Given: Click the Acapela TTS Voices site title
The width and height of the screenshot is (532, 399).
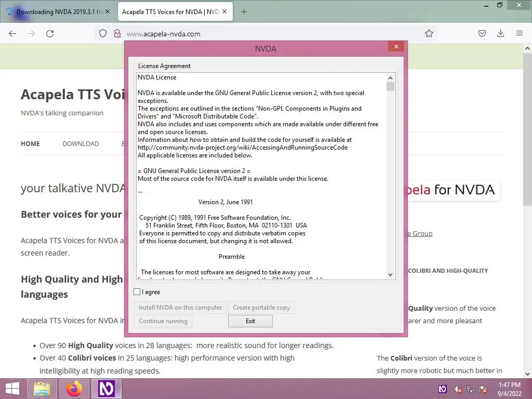Looking at the screenshot, I should [73, 95].
